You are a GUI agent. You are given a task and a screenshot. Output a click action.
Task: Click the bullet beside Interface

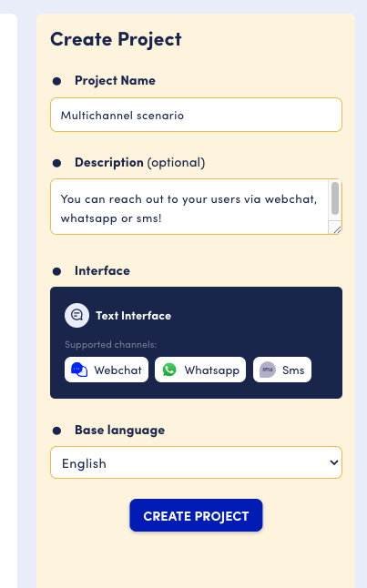(x=56, y=271)
